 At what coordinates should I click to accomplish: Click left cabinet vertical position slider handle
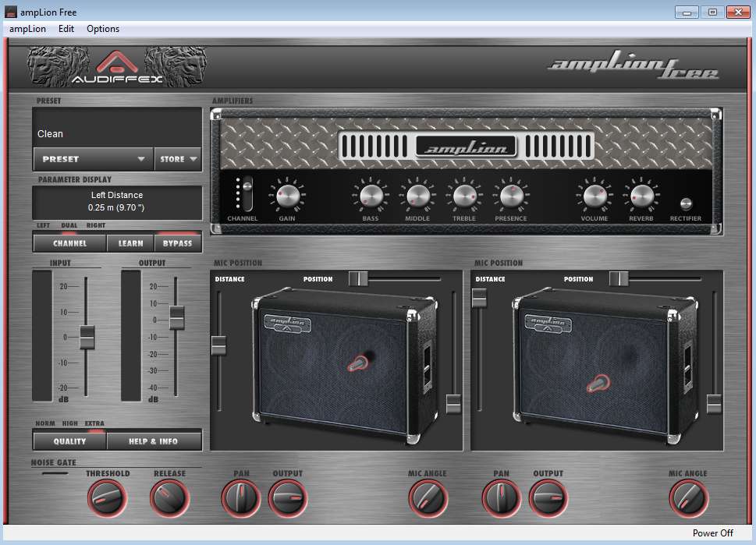[x=453, y=404]
